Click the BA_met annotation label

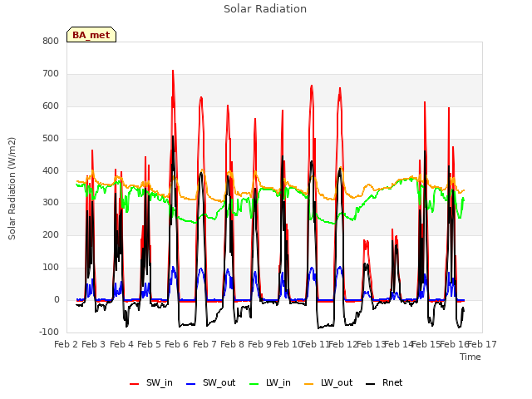[91, 35]
